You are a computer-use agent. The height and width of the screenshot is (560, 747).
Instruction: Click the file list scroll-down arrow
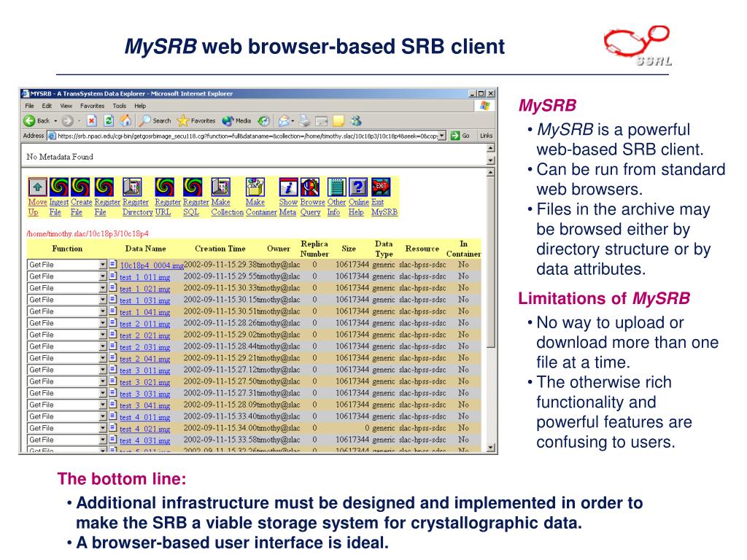(491, 448)
